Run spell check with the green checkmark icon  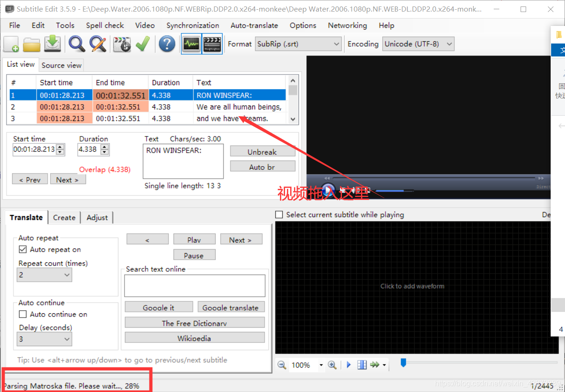[x=143, y=44]
